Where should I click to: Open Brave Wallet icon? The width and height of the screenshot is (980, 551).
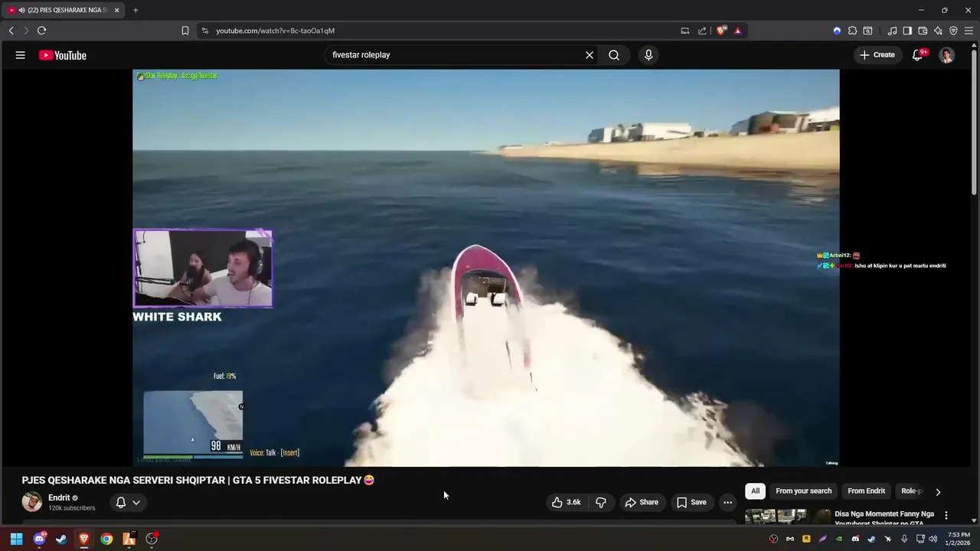pyautogui.click(x=923, y=31)
